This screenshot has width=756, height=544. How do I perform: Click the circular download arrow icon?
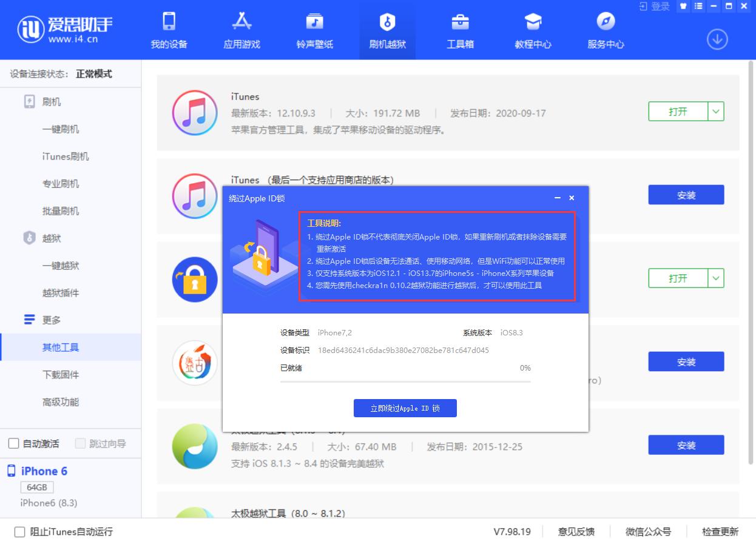pyautogui.click(x=717, y=39)
